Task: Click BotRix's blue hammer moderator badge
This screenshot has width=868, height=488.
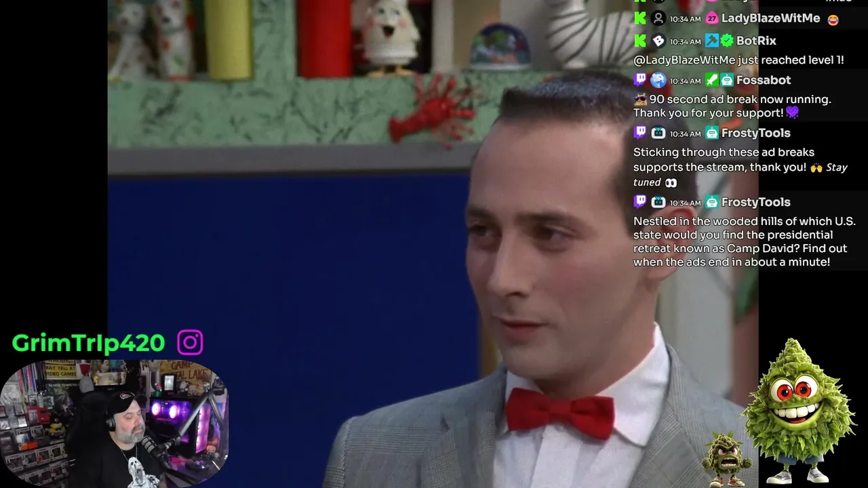Action: 711,41
